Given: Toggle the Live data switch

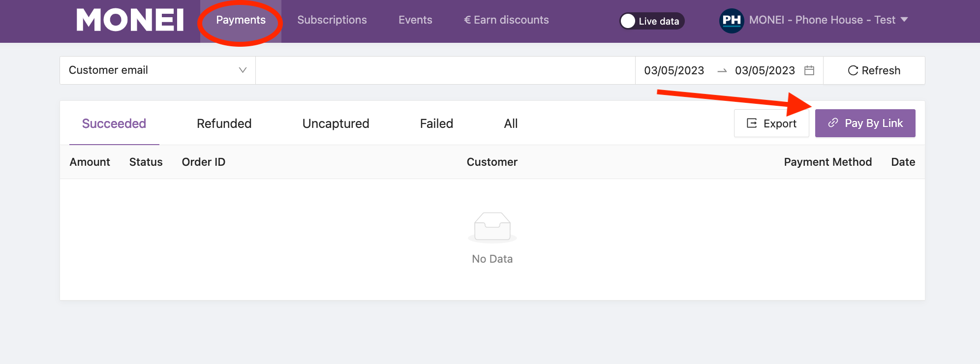Looking at the screenshot, I should [x=652, y=21].
